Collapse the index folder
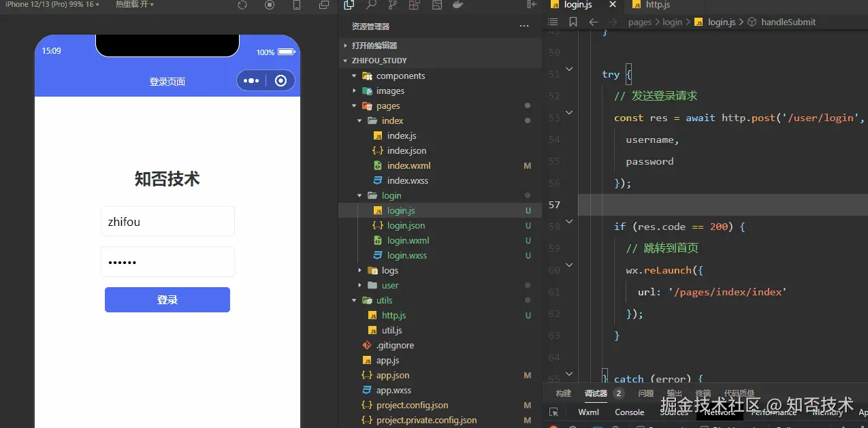This screenshot has height=428, width=868. coord(392,120)
